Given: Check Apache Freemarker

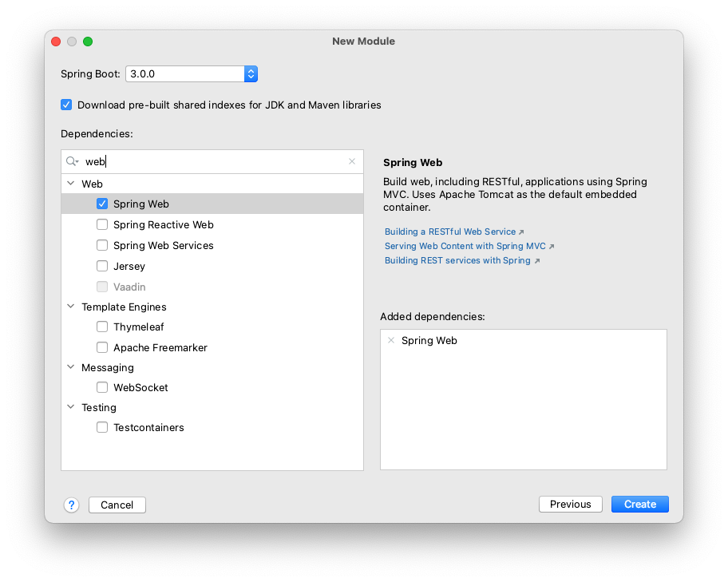Looking at the screenshot, I should point(102,347).
